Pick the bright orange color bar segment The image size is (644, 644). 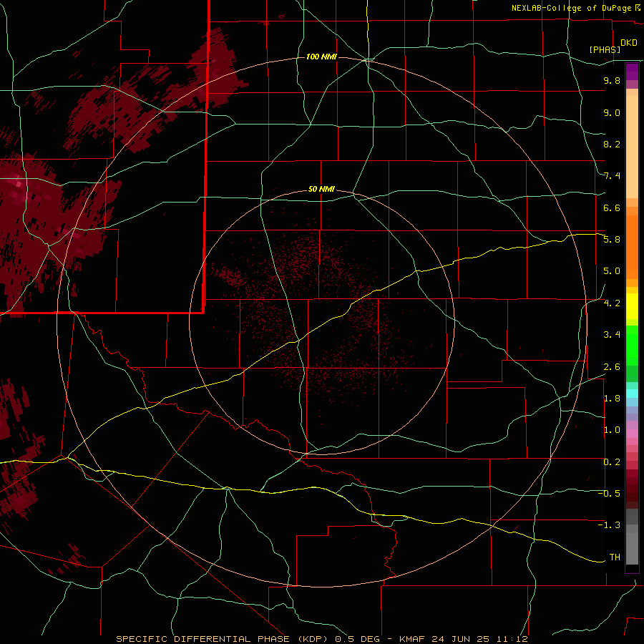point(632,248)
